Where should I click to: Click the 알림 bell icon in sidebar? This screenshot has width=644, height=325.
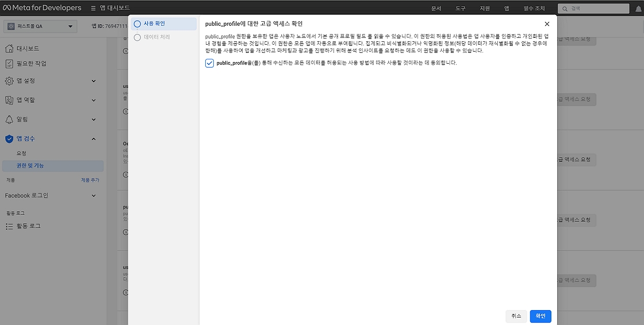[x=9, y=119]
